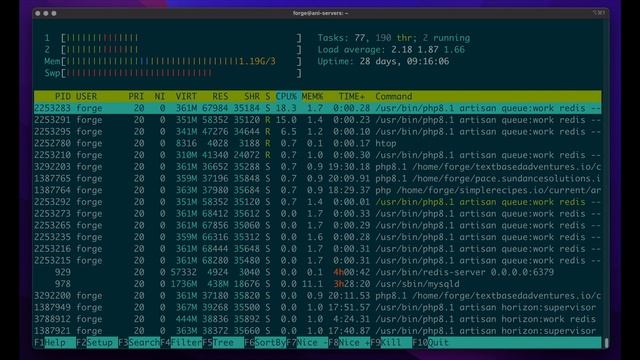Select process row with PID 2253215

(318, 260)
